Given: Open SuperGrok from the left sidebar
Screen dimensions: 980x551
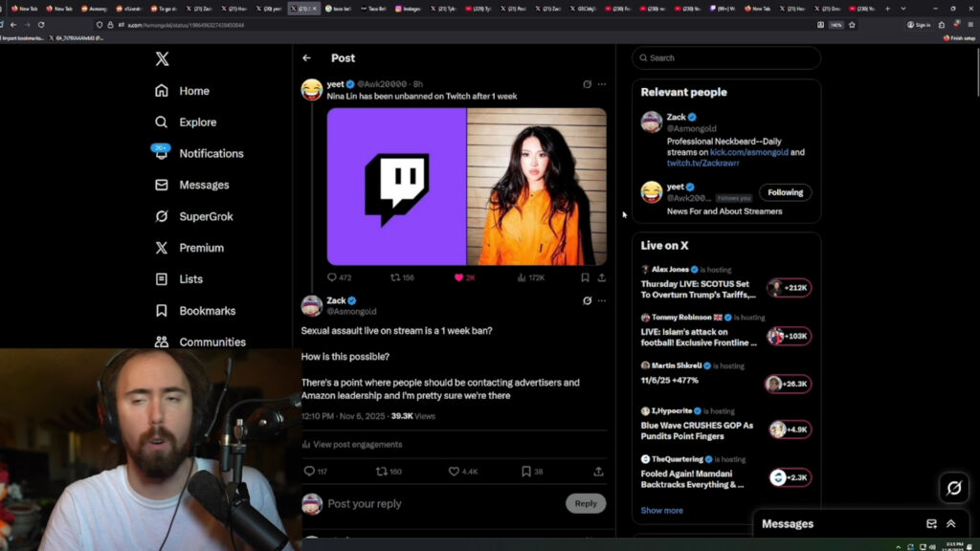Looking at the screenshot, I should [207, 216].
